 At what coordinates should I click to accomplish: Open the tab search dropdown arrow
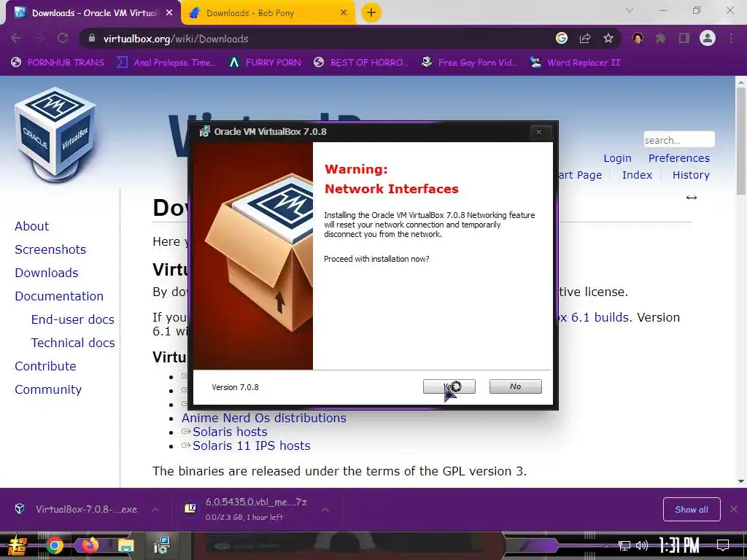pos(630,10)
